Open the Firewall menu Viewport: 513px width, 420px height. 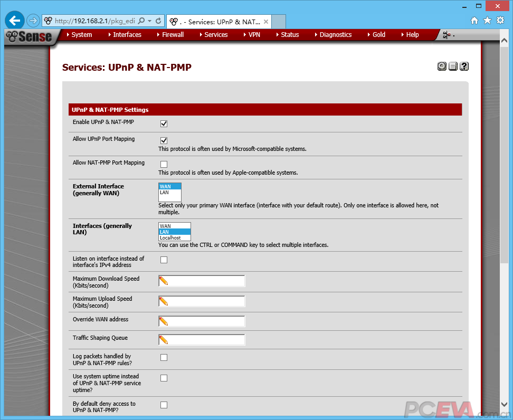pyautogui.click(x=173, y=35)
